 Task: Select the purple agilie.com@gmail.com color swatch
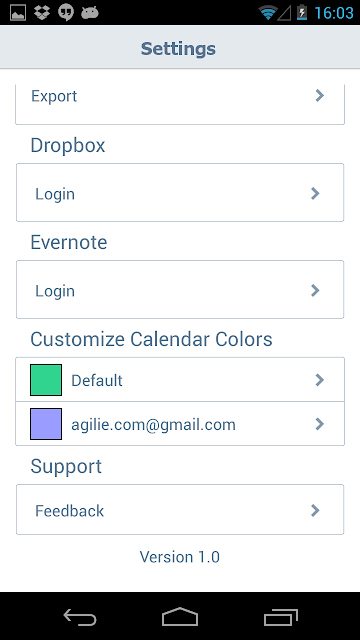click(46, 424)
